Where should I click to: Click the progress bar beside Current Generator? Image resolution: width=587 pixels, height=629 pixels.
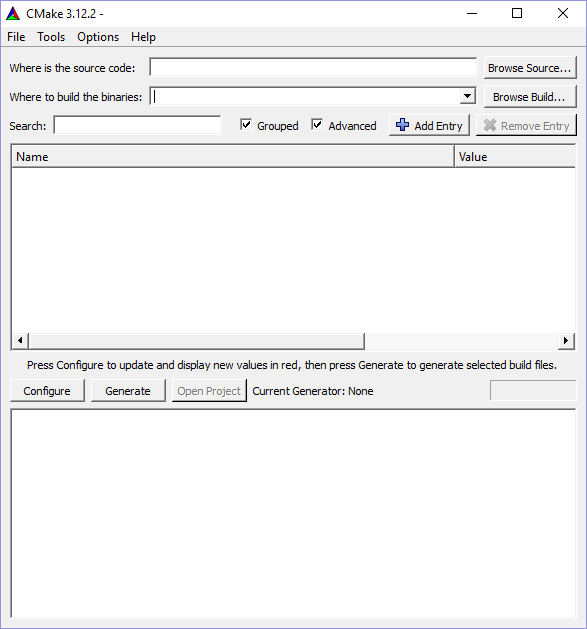533,390
